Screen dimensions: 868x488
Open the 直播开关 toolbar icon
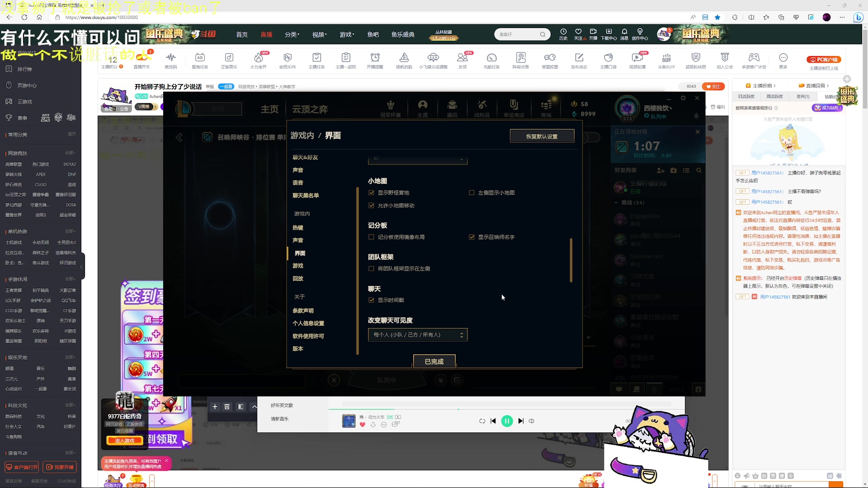[x=142, y=60]
